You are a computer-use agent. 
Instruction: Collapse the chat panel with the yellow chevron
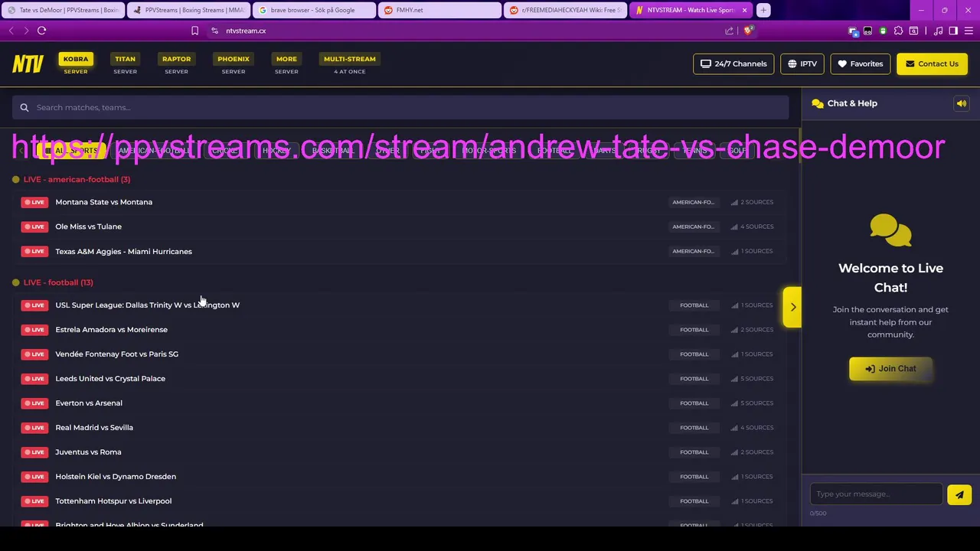pyautogui.click(x=792, y=307)
